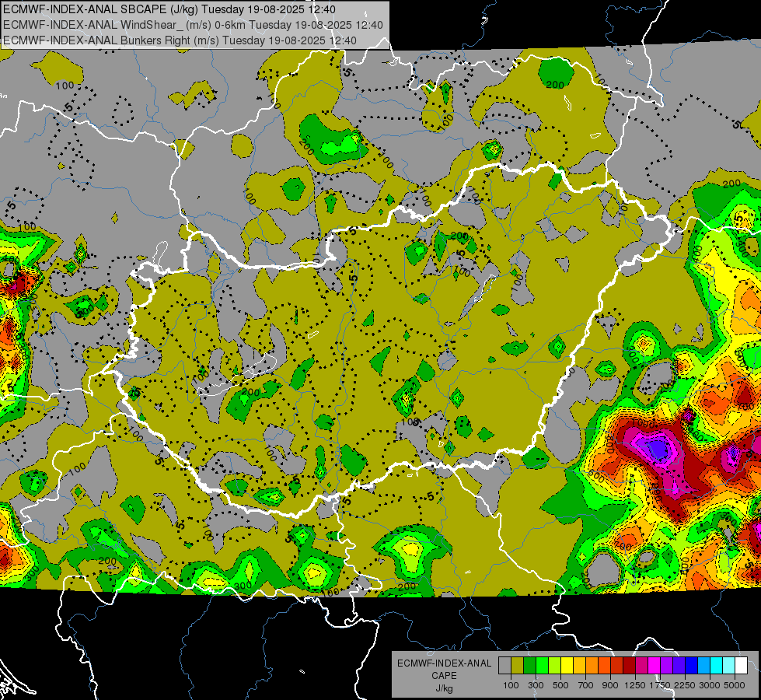The height and width of the screenshot is (700, 761).
Task: Click the 100 tick value on the legend
Action: (511, 685)
